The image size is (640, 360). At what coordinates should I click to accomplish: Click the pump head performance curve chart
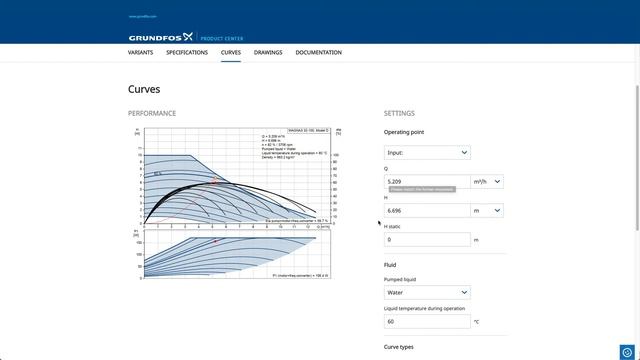click(x=237, y=176)
